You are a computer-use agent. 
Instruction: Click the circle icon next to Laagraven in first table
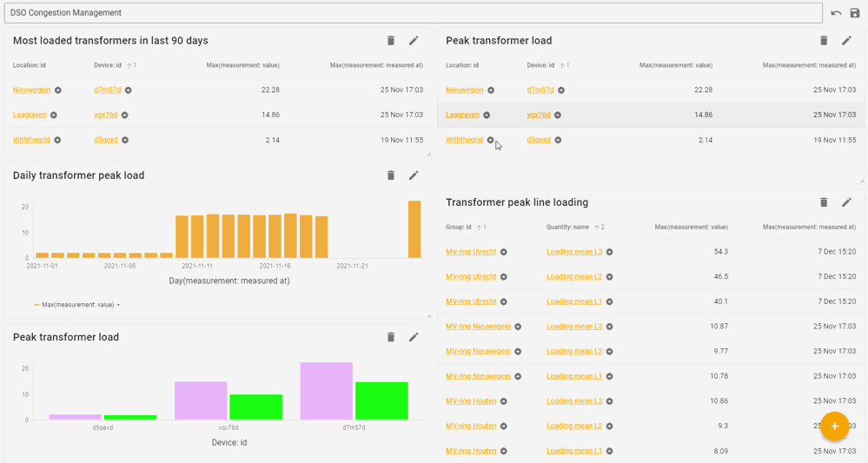click(x=54, y=115)
